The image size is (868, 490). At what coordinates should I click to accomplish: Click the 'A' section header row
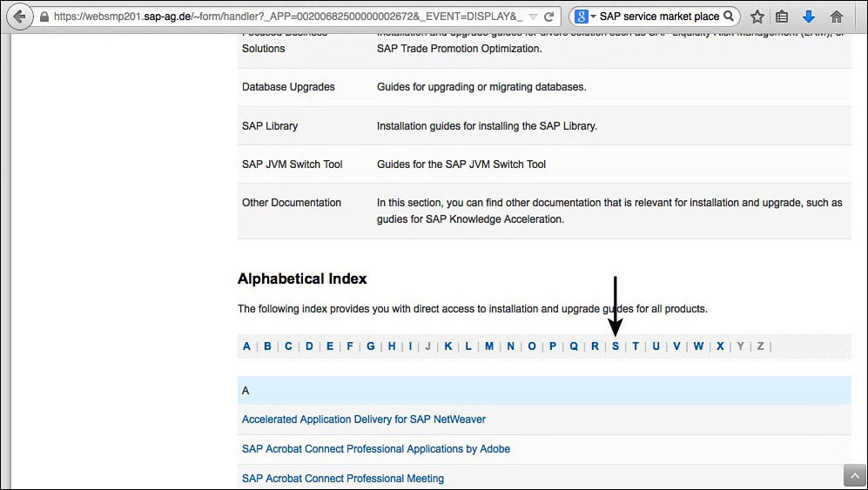click(544, 390)
